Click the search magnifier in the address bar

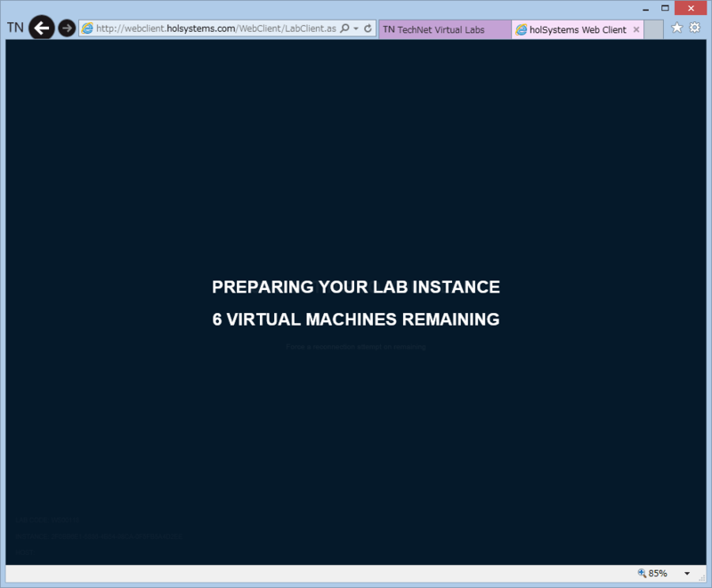point(344,28)
